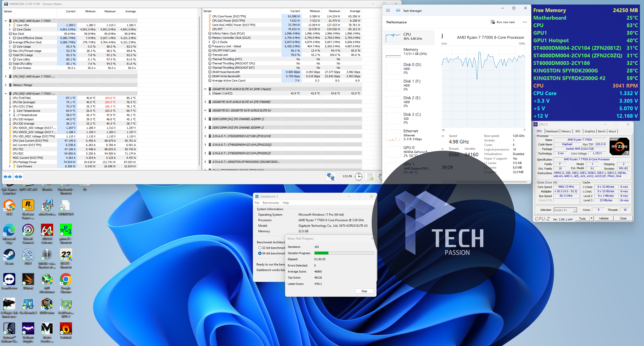Viewport: 644px width, 346px height.
Task: Switch to the CPU-Z Mainboard tab
Action: click(x=552, y=131)
